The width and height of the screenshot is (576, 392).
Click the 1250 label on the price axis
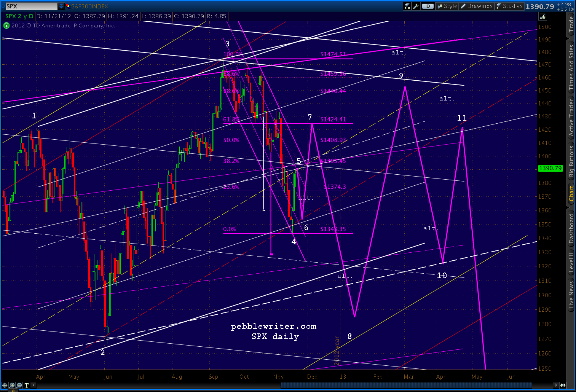[x=545, y=368]
